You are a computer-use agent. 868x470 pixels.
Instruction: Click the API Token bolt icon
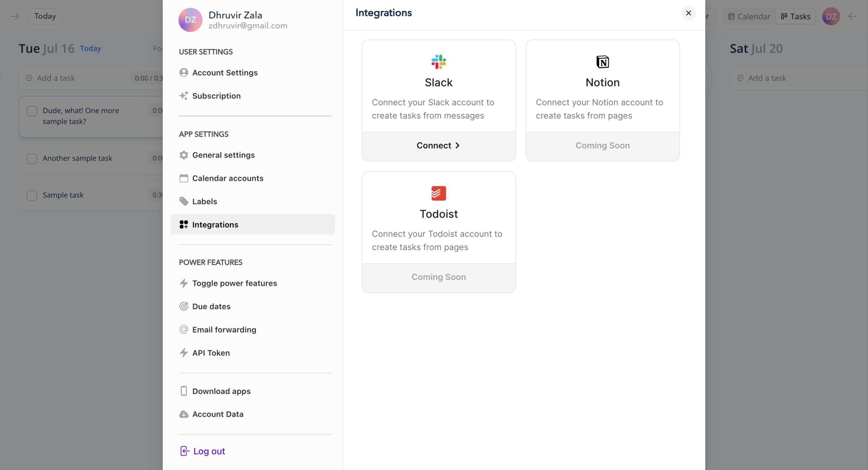pos(184,353)
